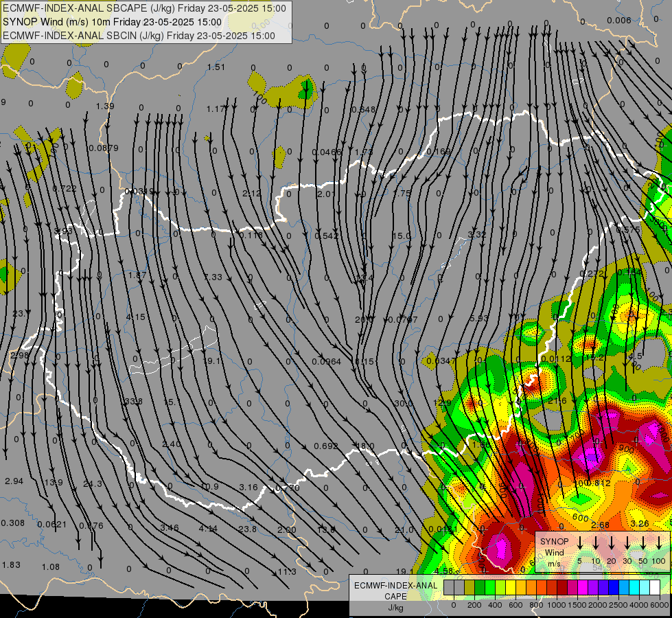Click the SBCAPE title line in header

click(144, 8)
